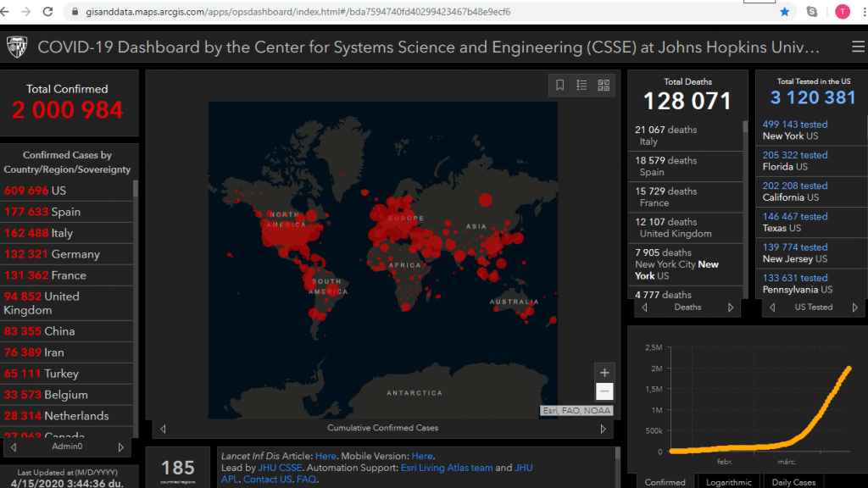Image resolution: width=868 pixels, height=488 pixels.
Task: Open the Mobile Version Here link
Action: click(422, 457)
